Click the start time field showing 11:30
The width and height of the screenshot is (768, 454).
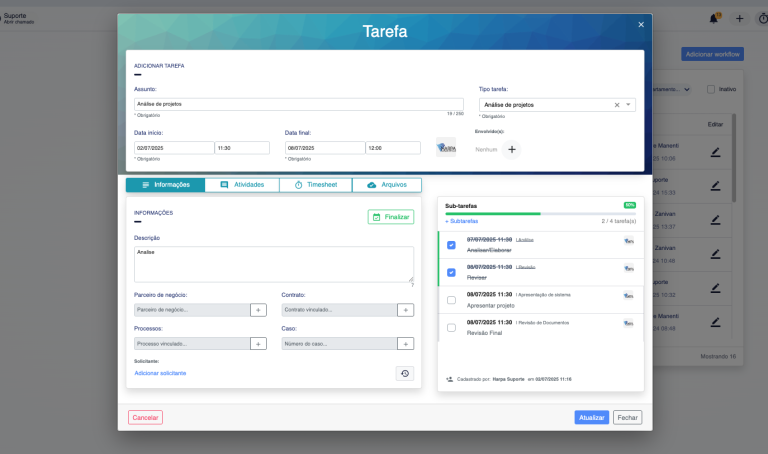pyautogui.click(x=242, y=148)
